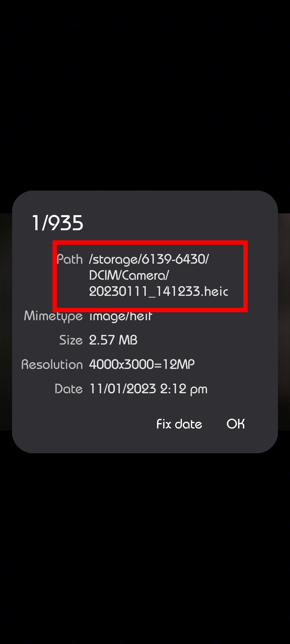Tap the Path label
290x644 pixels.
pyautogui.click(x=69, y=259)
